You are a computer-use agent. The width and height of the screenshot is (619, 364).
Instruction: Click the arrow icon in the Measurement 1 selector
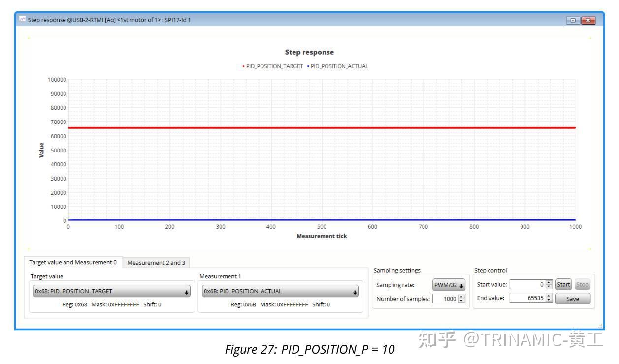[x=354, y=291]
